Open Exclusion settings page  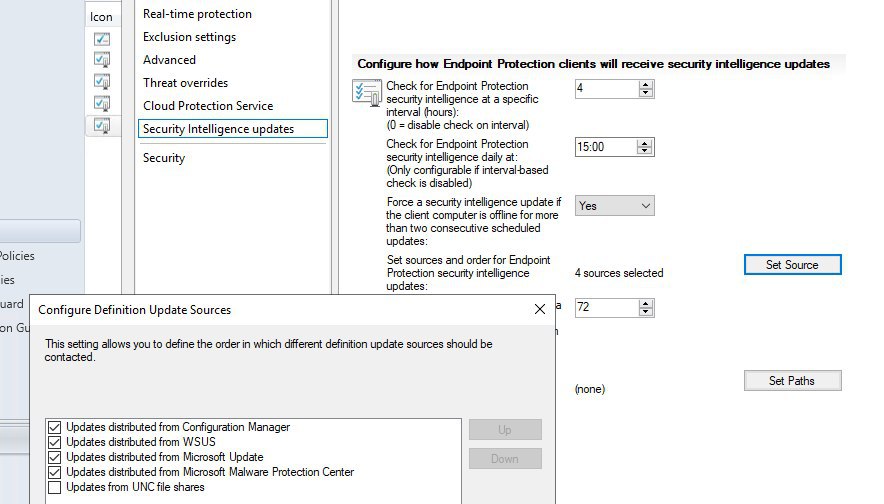[189, 37]
